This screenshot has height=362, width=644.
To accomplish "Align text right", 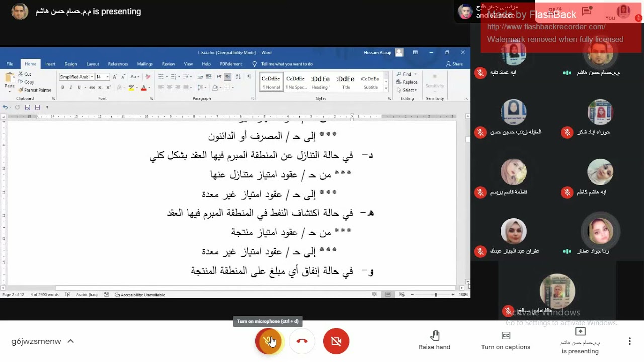I will point(178,87).
